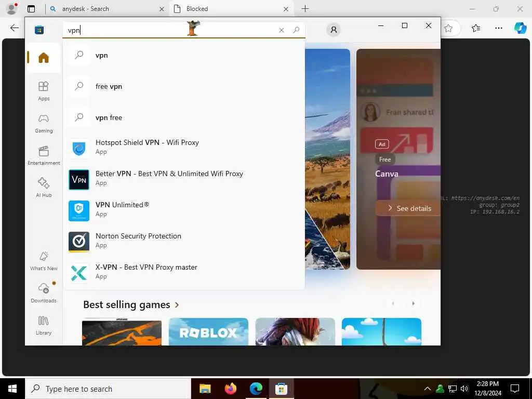Select Norton Security Protection app suggestion

[x=184, y=242]
